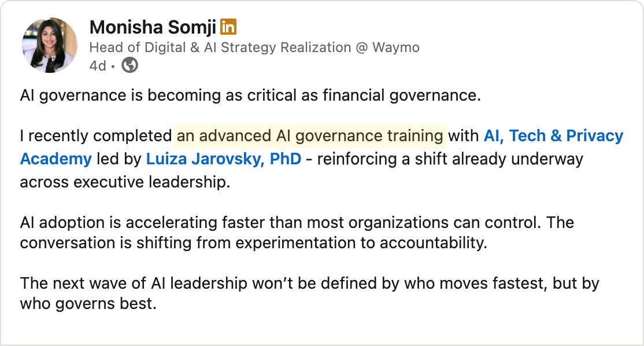Click the author name Monisha Somji
The image size is (644, 346).
[x=153, y=27]
